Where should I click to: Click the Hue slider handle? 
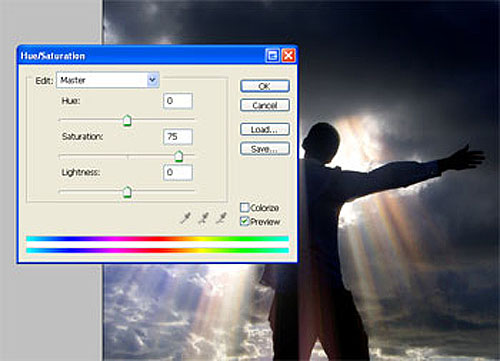tap(127, 120)
